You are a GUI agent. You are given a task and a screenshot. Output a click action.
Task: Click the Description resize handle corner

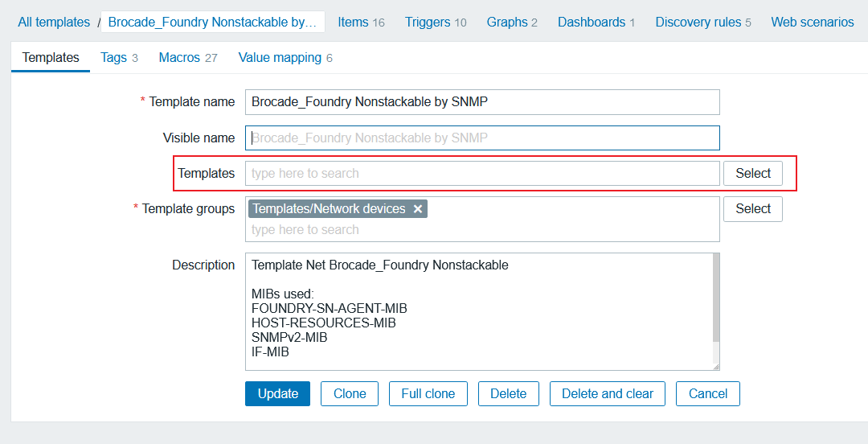(x=716, y=367)
